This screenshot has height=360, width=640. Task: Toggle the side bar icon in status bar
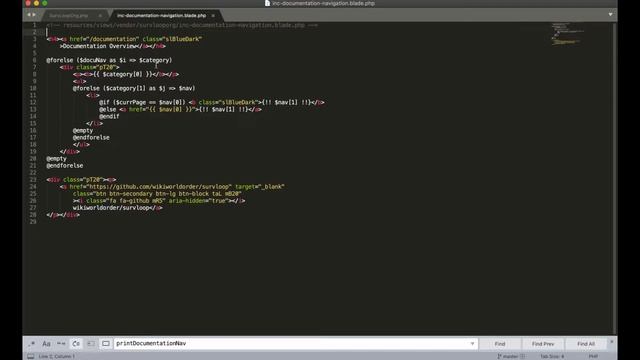pyautogui.click(x=31, y=356)
